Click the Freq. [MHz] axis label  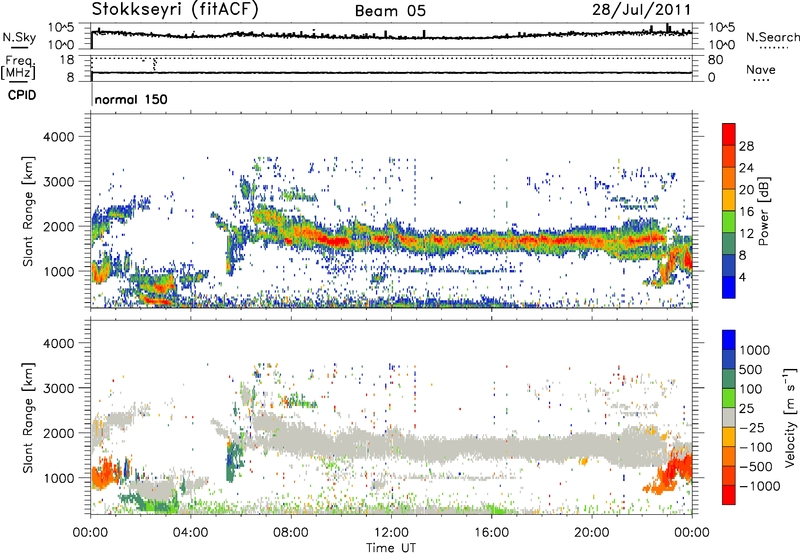point(19,68)
